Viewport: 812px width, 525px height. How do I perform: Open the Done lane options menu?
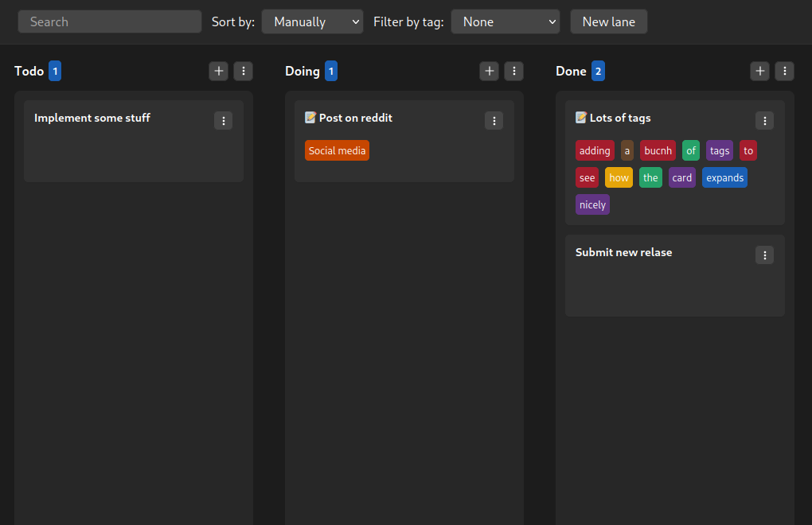coord(784,72)
